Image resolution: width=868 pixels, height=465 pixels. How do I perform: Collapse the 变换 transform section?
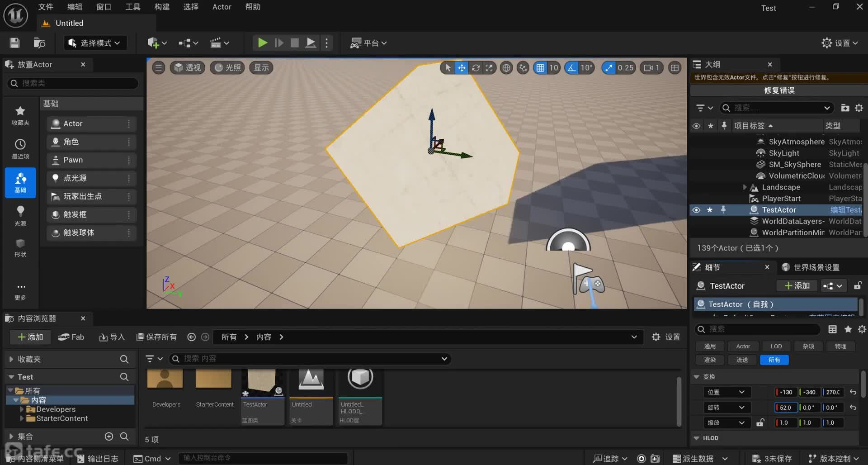tap(697, 377)
